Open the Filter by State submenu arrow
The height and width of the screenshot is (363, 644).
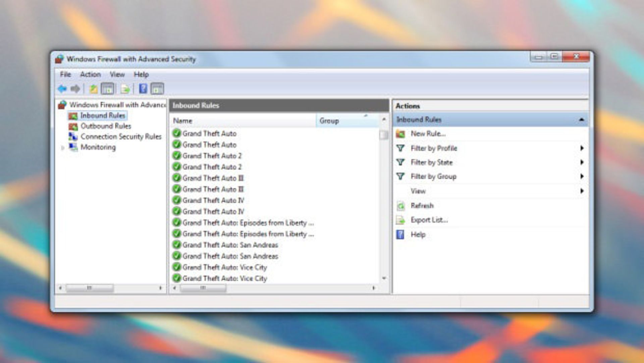[582, 162]
